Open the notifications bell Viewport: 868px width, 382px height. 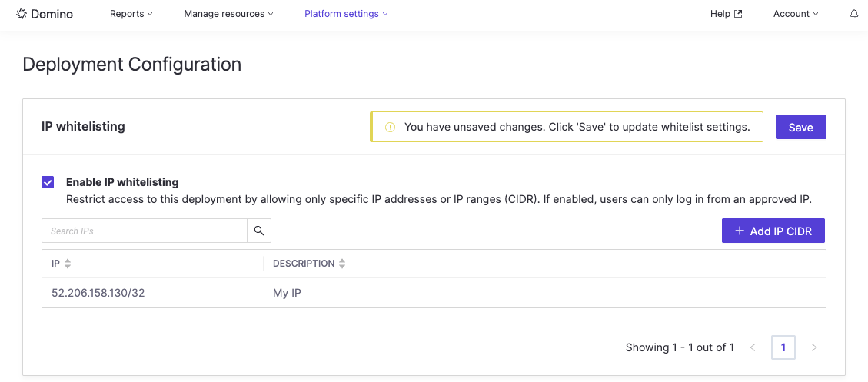pos(854,15)
